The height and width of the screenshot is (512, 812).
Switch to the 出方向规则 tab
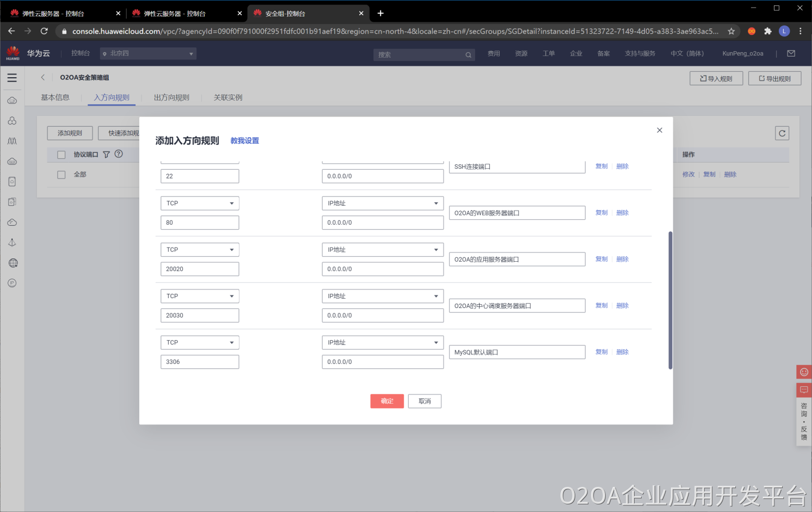click(x=171, y=98)
